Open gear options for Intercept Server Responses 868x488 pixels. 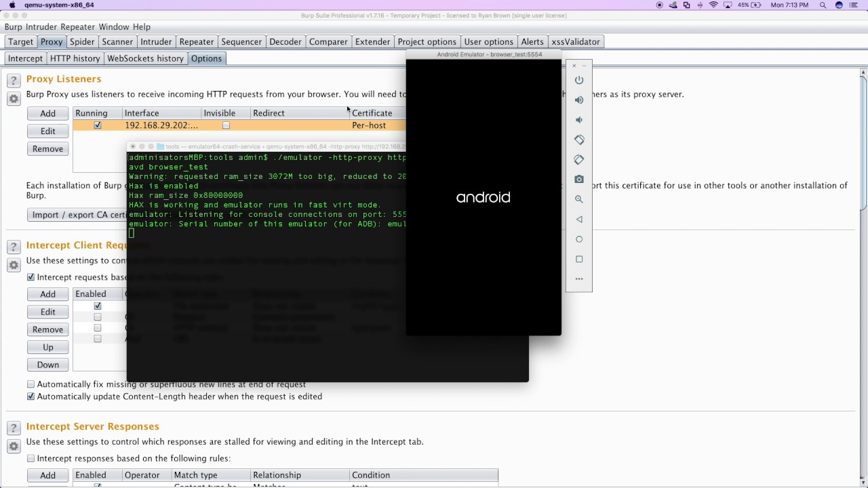click(x=14, y=446)
